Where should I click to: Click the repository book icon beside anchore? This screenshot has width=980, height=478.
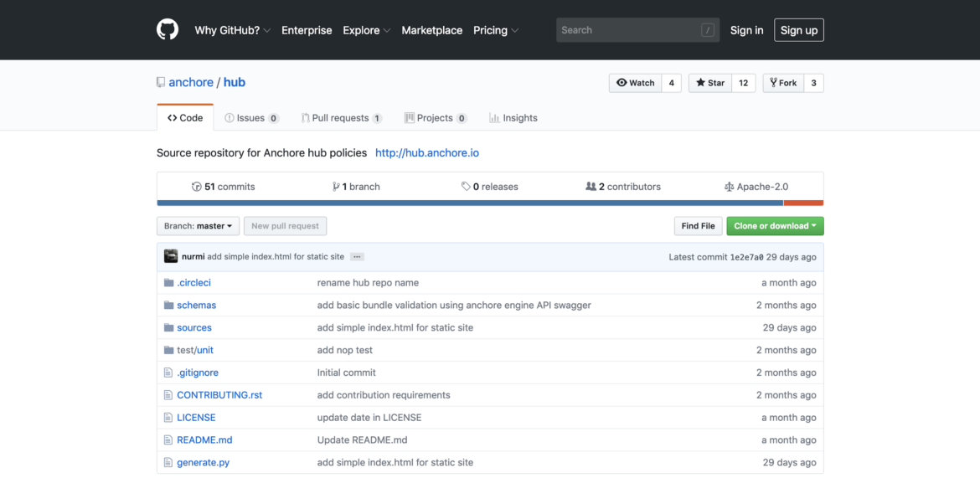pyautogui.click(x=161, y=83)
